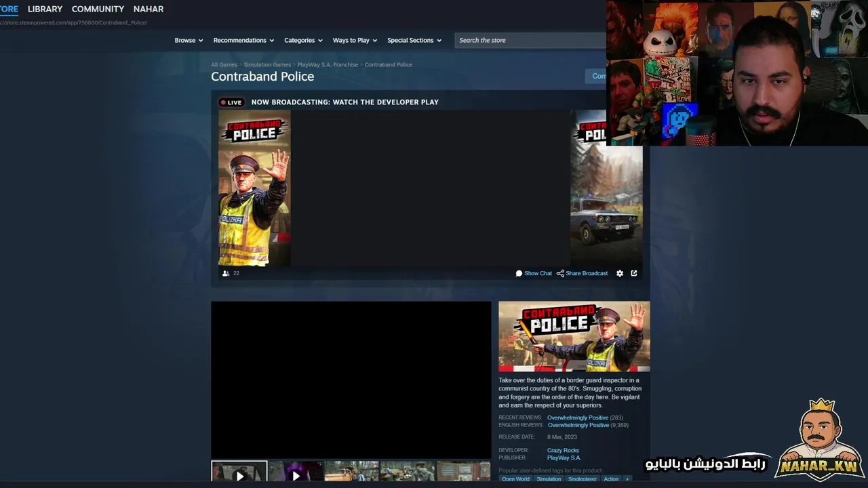868x488 pixels.
Task: Open English reviews Overwhelmingly Positive link
Action: 578,425
